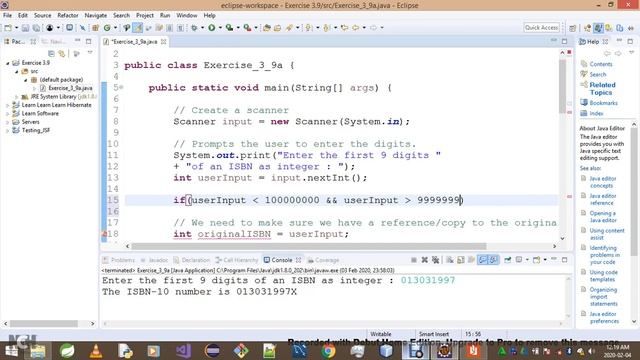Click Remove Launch icon in Console
640x360 pixels.
pyautogui.click(x=424, y=260)
